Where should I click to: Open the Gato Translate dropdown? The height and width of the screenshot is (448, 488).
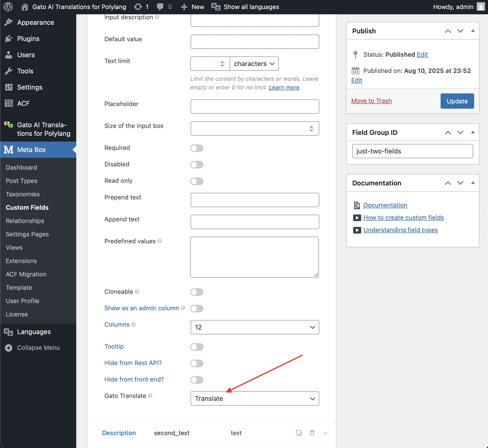click(x=254, y=398)
